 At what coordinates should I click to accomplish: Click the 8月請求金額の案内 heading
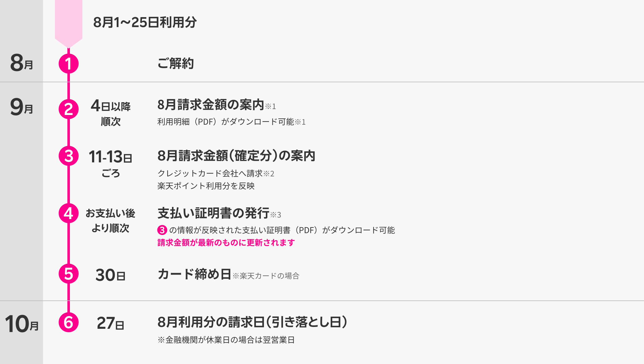click(x=211, y=105)
